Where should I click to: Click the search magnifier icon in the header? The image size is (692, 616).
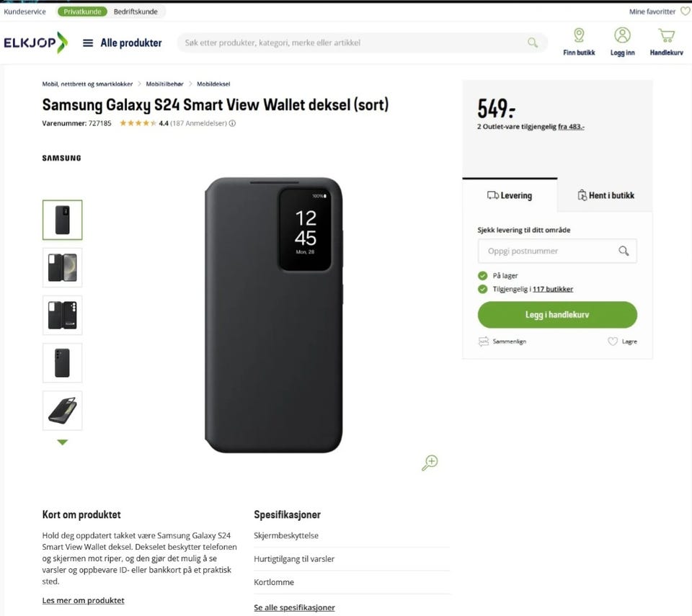point(533,43)
